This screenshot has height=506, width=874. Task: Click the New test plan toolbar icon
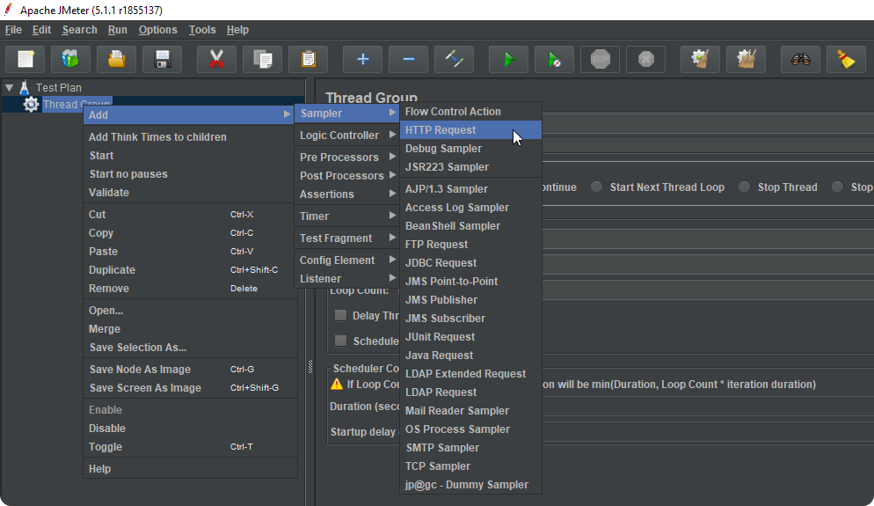point(25,59)
